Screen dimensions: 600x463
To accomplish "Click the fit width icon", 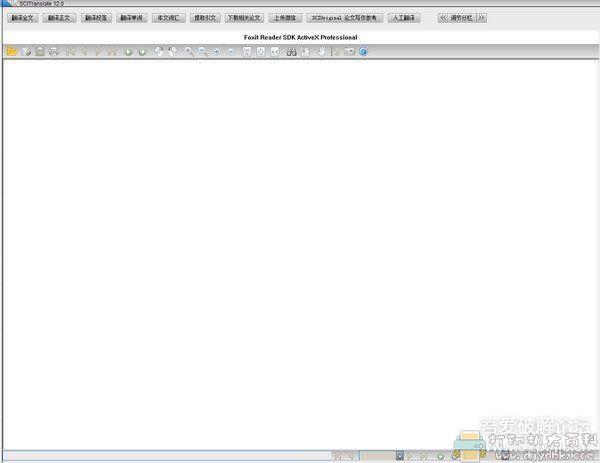I will pos(275,52).
